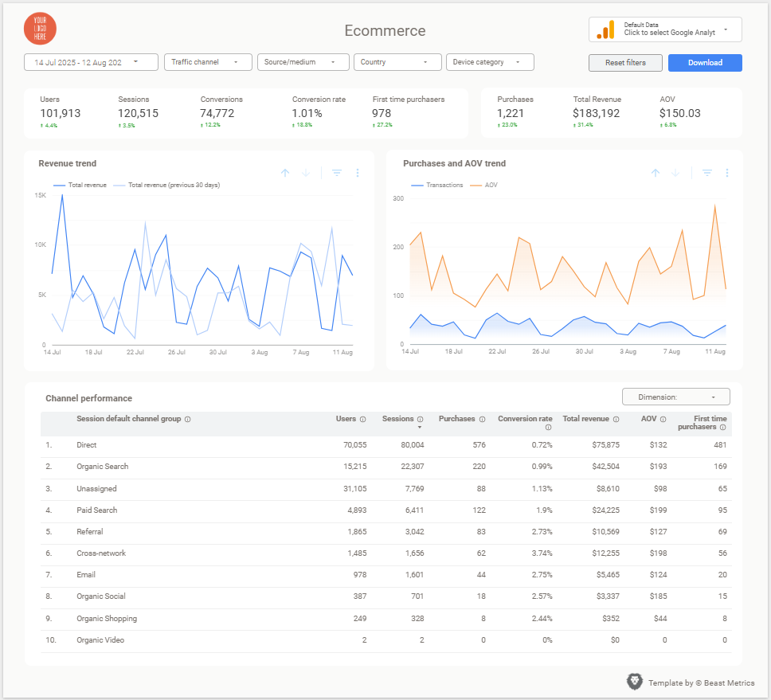Click info icon next to Users column header
Screen dimensions: 771x700
(363, 420)
